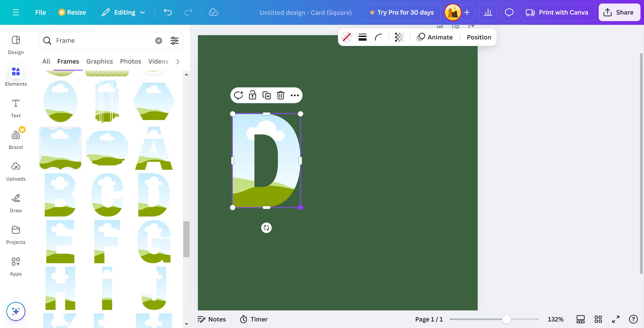Open the hamburger main menu
Viewport: 644px width, 328px height.
[16, 12]
